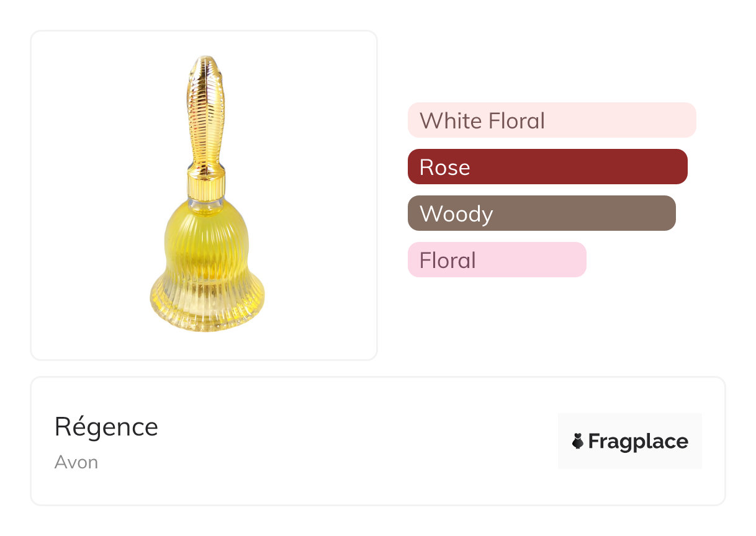Screen dimensions: 756x536
Task: Click the "White Floral" text label
Action: tap(482, 120)
